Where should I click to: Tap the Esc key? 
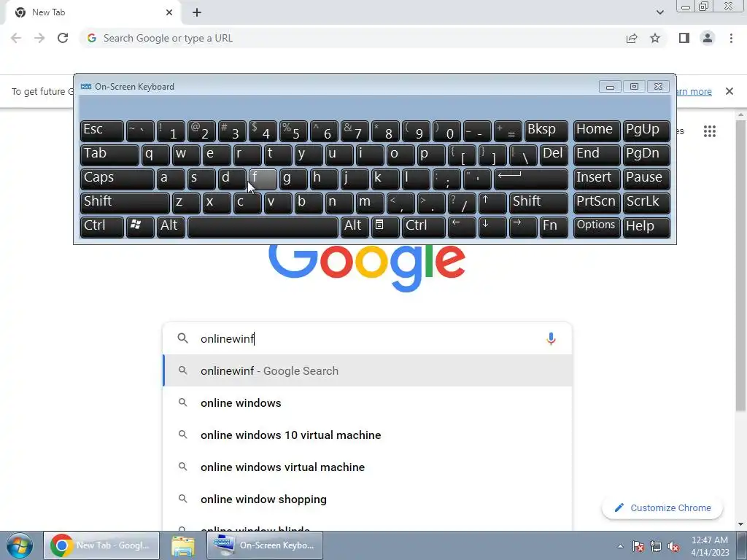102,131
